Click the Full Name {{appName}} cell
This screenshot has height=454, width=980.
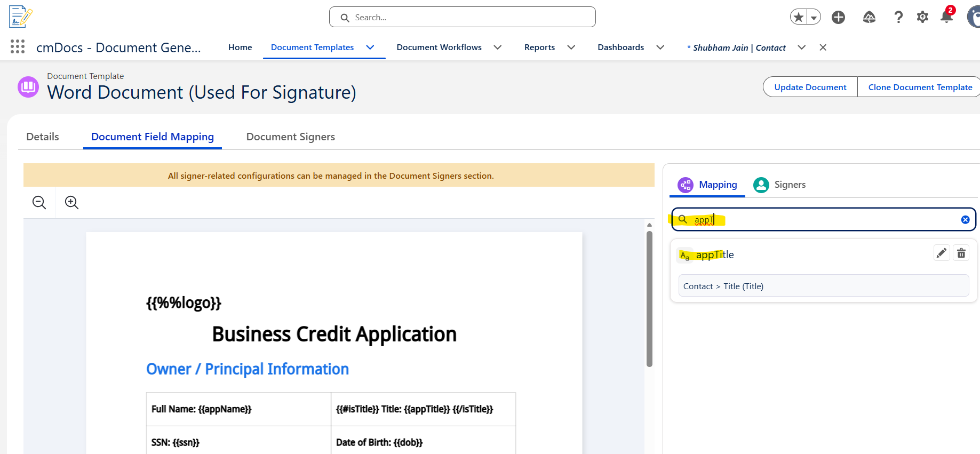238,409
